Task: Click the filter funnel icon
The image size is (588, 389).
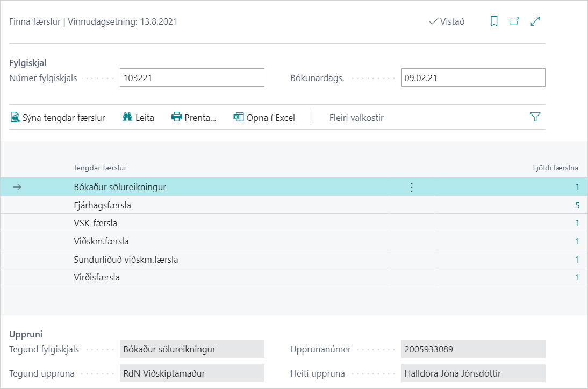Action: click(535, 117)
